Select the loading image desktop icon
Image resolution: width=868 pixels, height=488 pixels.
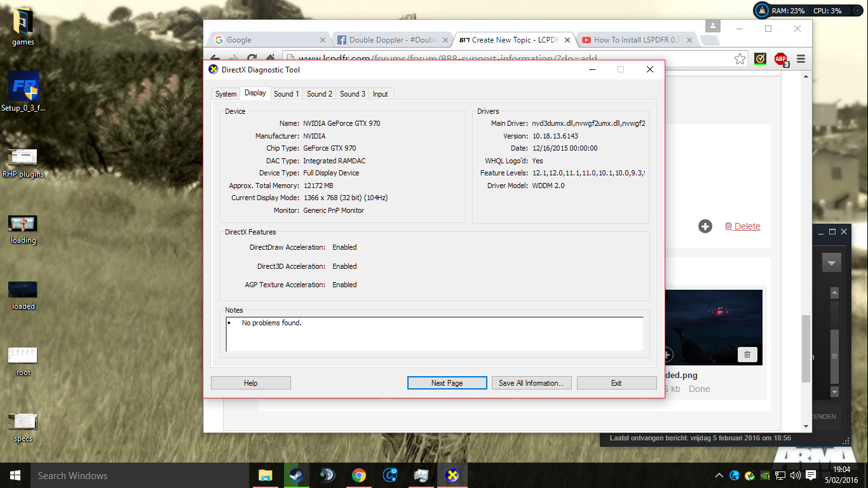point(24,229)
